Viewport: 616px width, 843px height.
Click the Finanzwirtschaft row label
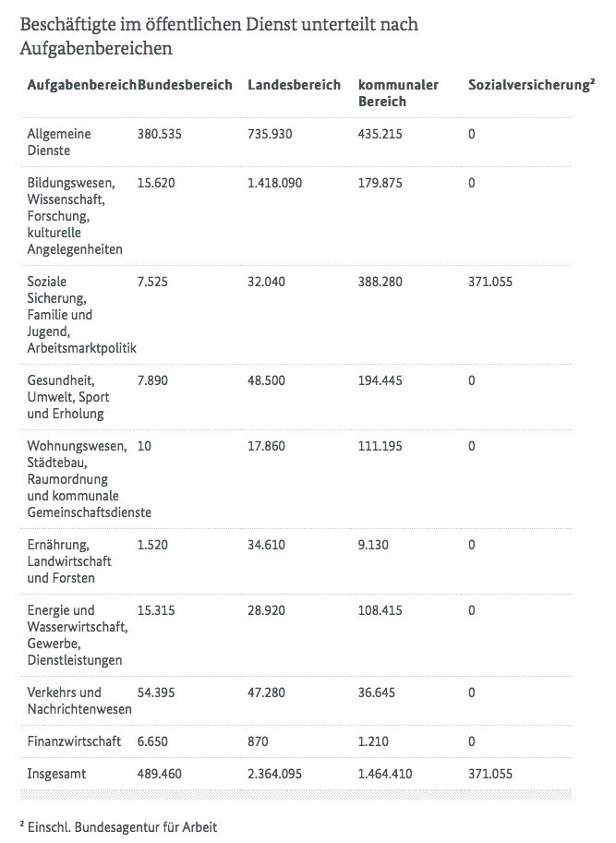point(74,741)
